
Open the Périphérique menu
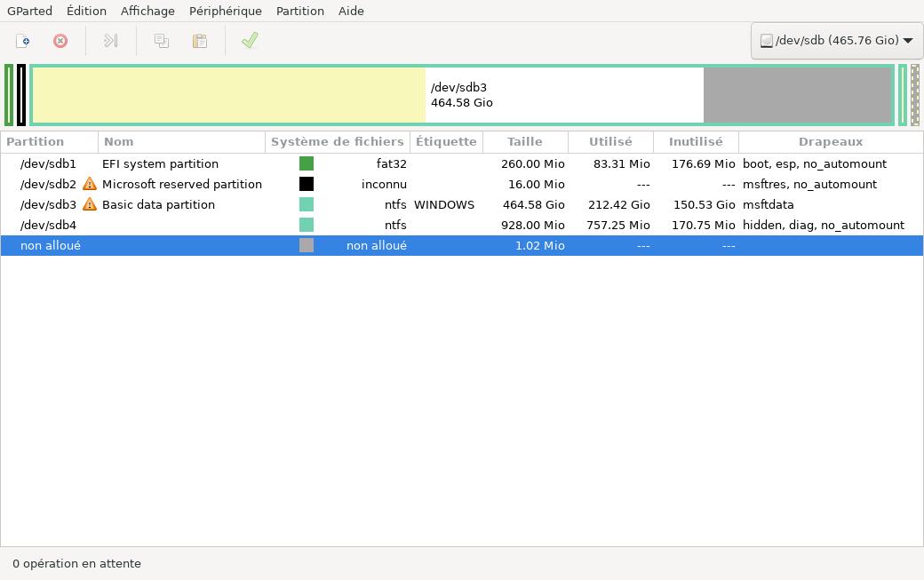[x=225, y=11]
